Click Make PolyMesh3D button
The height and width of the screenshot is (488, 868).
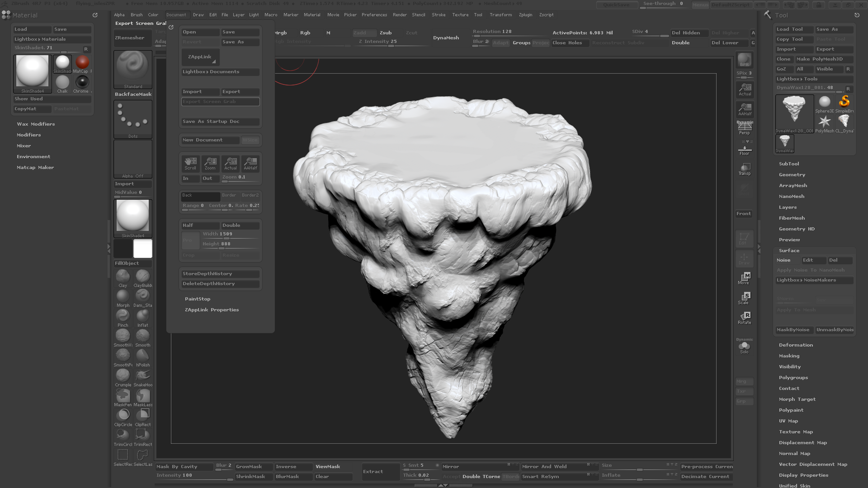pyautogui.click(x=824, y=59)
